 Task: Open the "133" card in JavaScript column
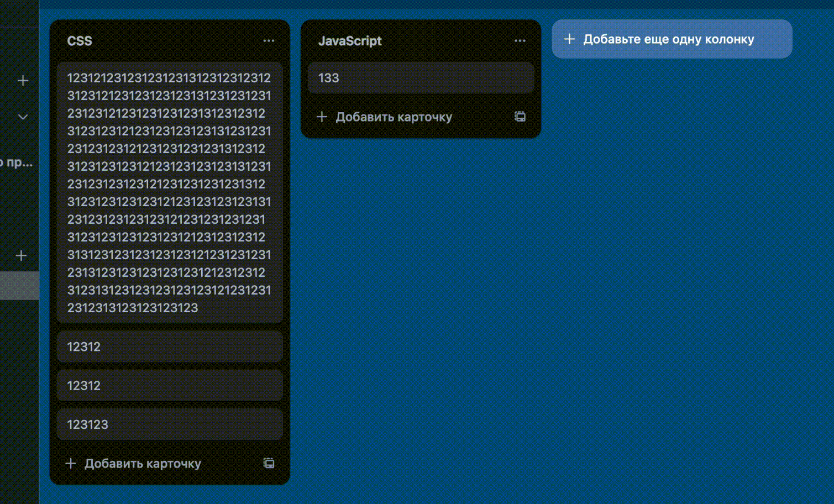point(420,78)
